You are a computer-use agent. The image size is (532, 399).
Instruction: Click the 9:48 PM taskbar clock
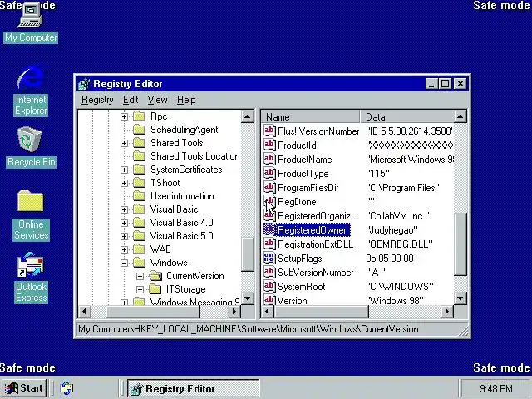point(495,388)
